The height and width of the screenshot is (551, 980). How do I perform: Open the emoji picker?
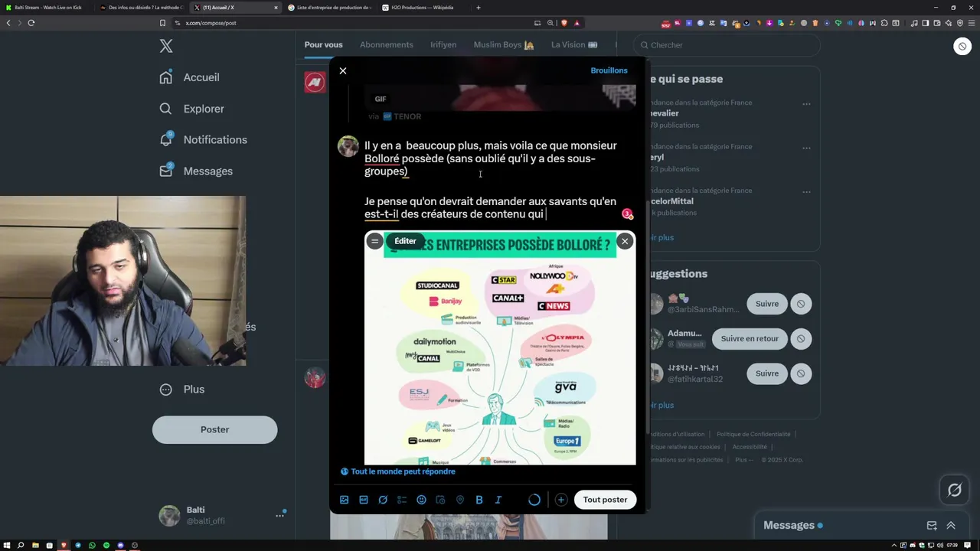coord(421,500)
